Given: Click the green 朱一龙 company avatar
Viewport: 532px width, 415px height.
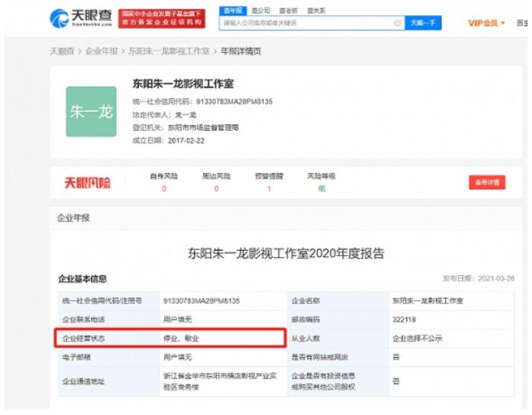Looking at the screenshot, I should (x=91, y=112).
